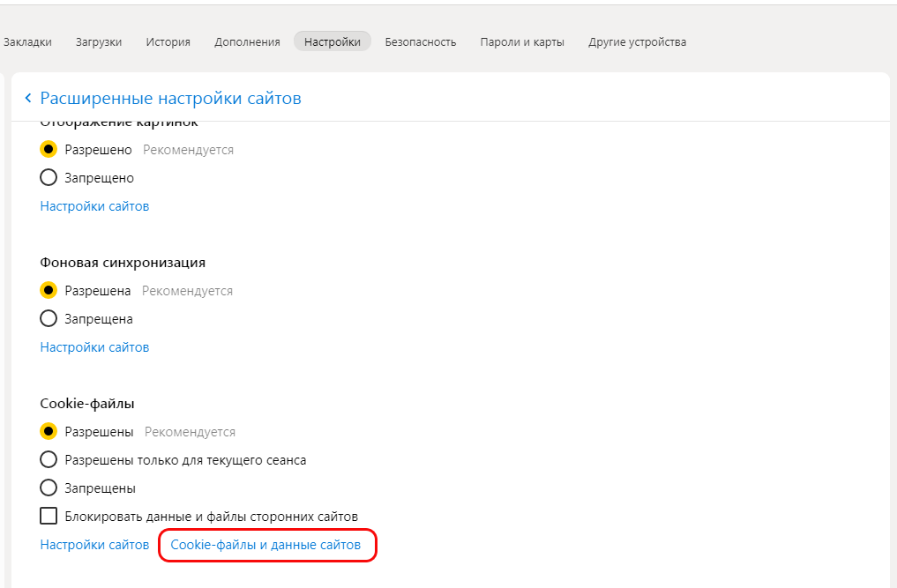This screenshot has height=588, width=897.
Task: Open the Пароли и карты tab
Action: [522, 41]
